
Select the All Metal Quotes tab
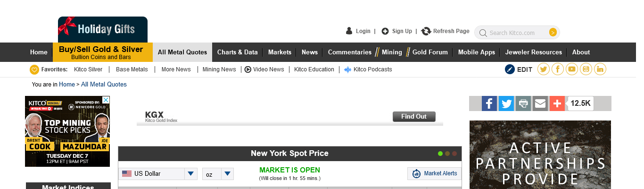click(182, 52)
